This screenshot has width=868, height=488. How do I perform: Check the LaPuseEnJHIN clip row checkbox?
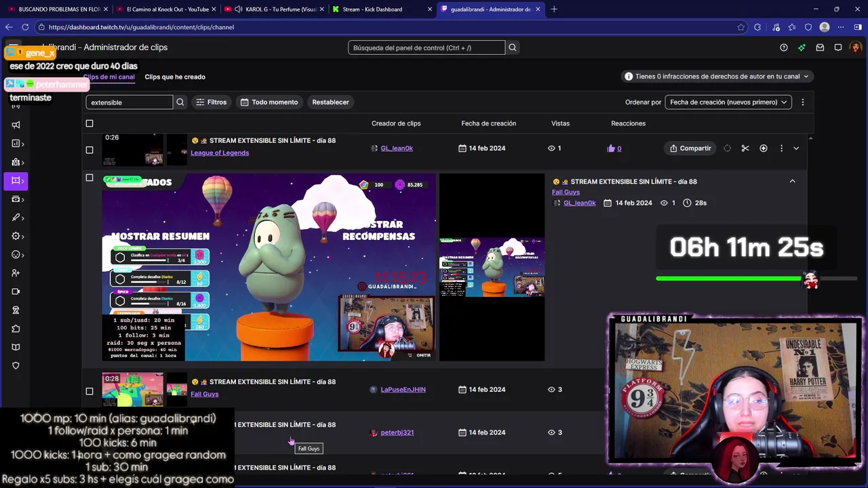tap(90, 391)
